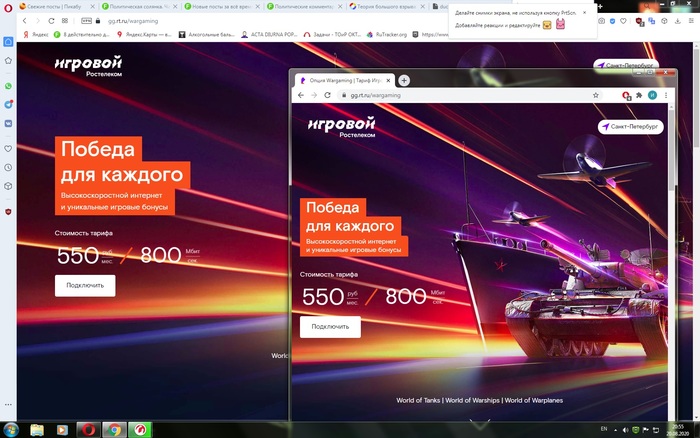
Task: Open Opera downloads arrow icon
Action: (x=678, y=21)
